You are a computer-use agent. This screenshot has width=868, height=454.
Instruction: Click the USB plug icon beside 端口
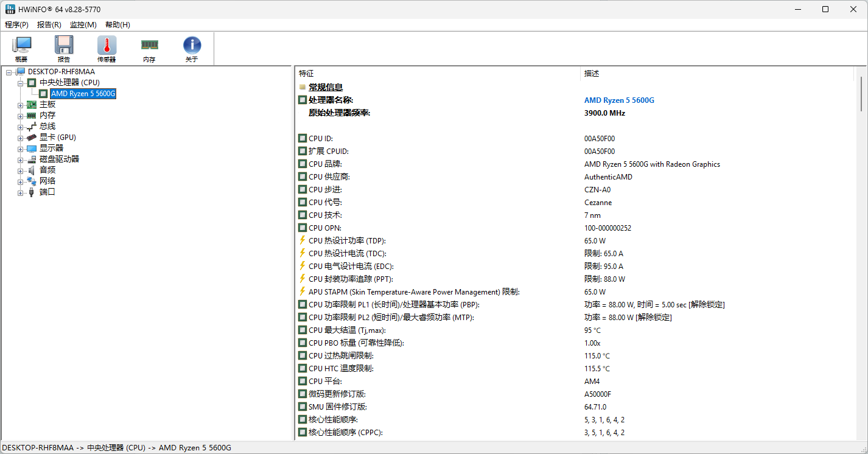point(32,192)
